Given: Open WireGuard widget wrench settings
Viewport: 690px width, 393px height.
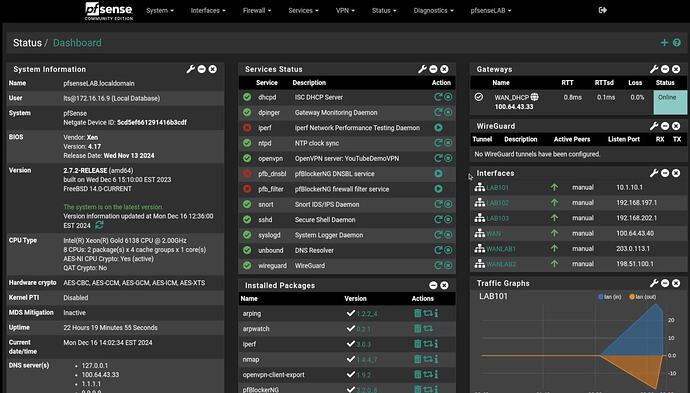Looking at the screenshot, I should coord(654,126).
